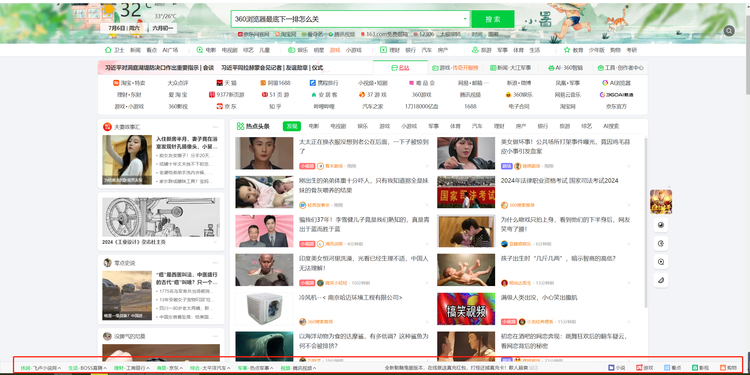Expand the 商城·京东 bottom menu
750x375 pixels.
click(170, 368)
